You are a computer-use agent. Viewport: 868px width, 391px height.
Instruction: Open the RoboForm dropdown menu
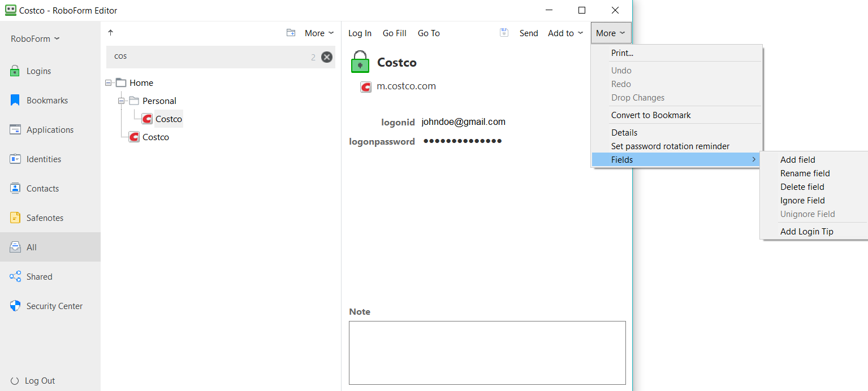pyautogui.click(x=35, y=39)
